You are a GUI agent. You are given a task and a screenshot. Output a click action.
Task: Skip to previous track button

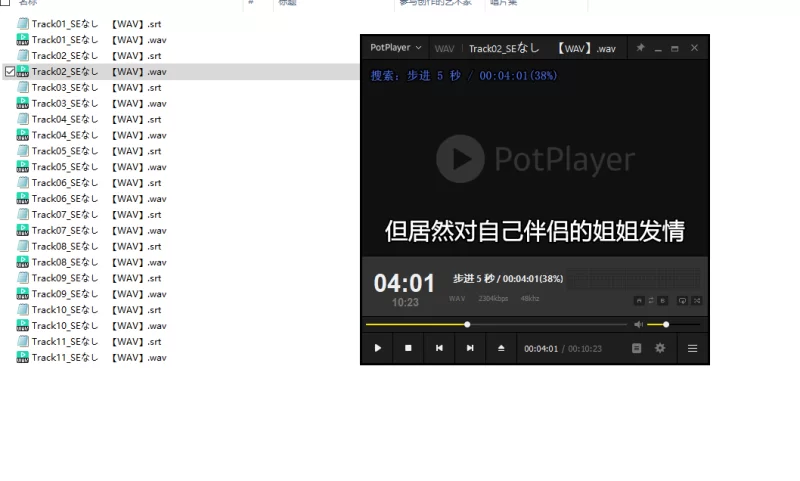tap(439, 348)
